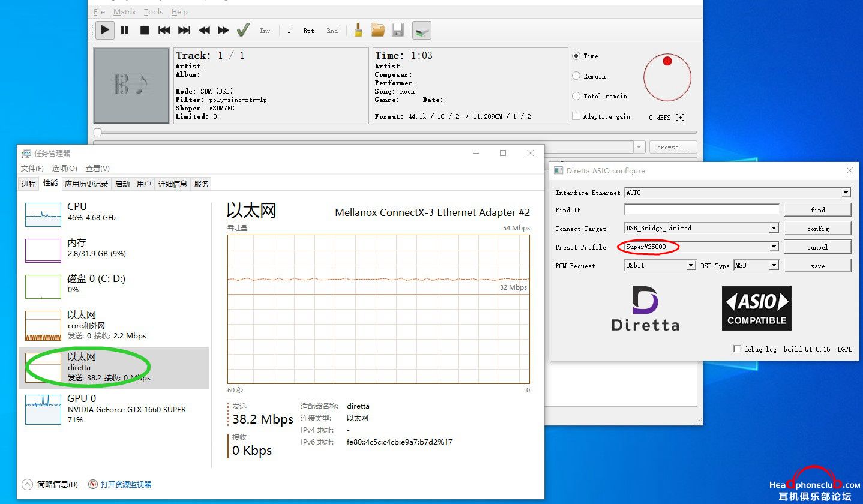Select the 以太网 diretta entry
This screenshot has height=504, width=863.
click(114, 367)
